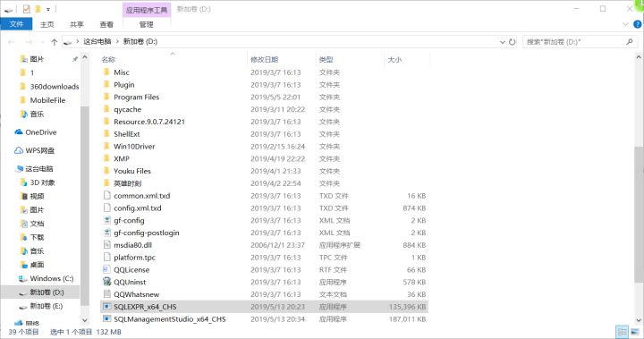
Task: Select the QQWhatsnew text file icon
Action: [106, 294]
